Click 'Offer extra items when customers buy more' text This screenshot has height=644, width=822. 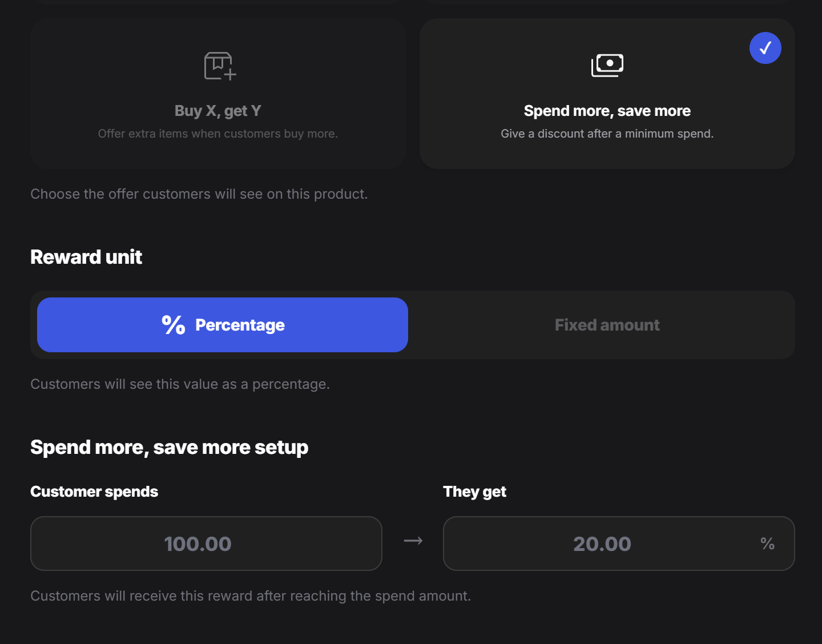pos(218,134)
